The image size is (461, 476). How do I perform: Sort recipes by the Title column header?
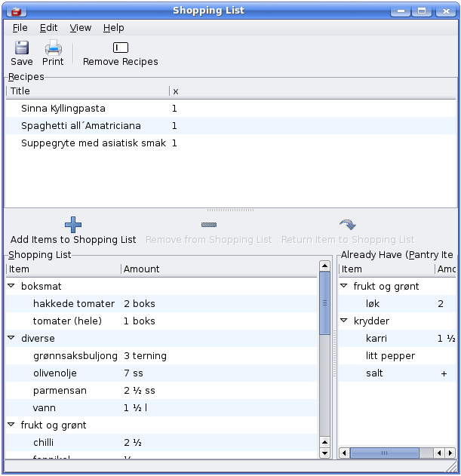tap(87, 91)
